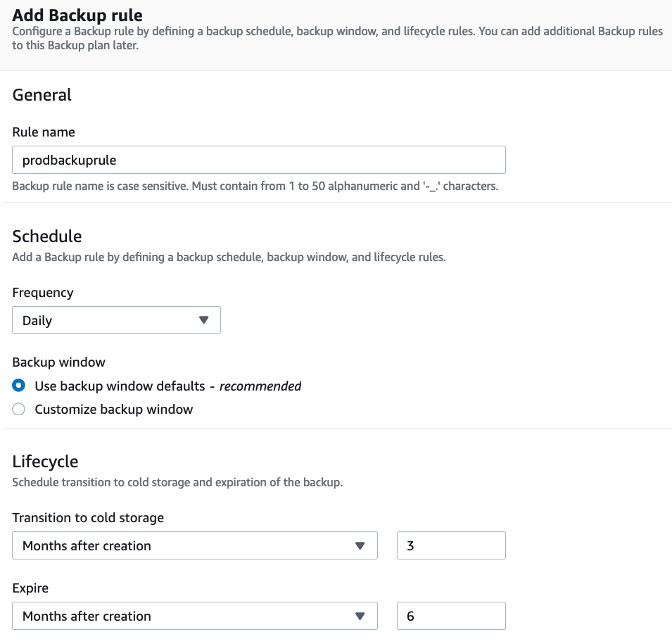This screenshot has width=672, height=639.
Task: Click the Lifecycle section heading
Action: point(45,462)
